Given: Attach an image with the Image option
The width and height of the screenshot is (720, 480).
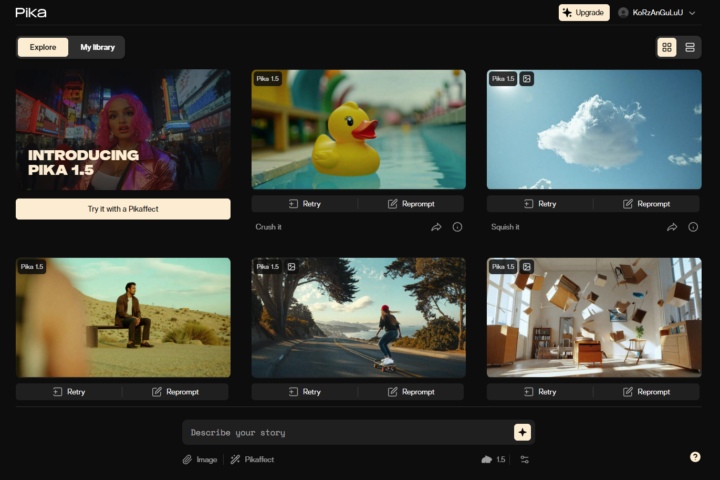Looking at the screenshot, I should 200,459.
